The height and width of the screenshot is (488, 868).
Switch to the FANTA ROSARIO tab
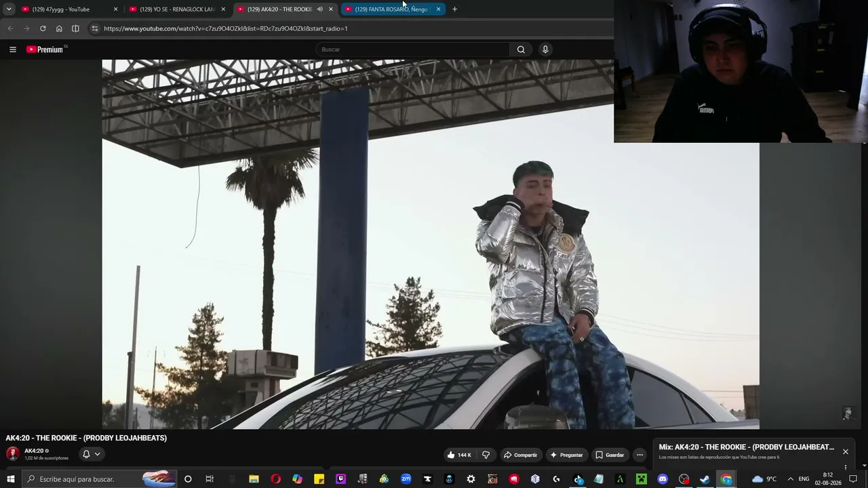[x=392, y=9]
